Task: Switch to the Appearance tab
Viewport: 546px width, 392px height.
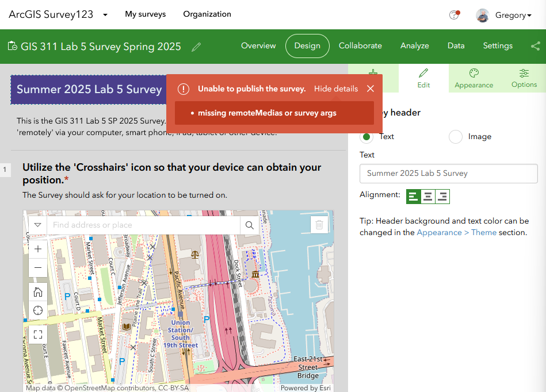Action: [474, 78]
